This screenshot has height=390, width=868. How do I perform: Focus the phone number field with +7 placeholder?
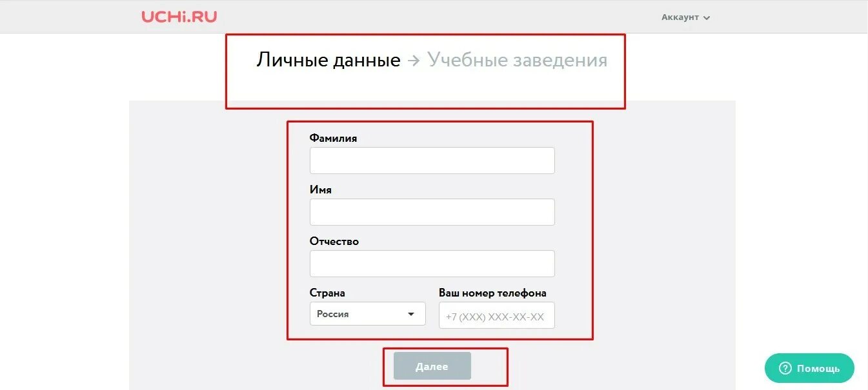(x=497, y=316)
